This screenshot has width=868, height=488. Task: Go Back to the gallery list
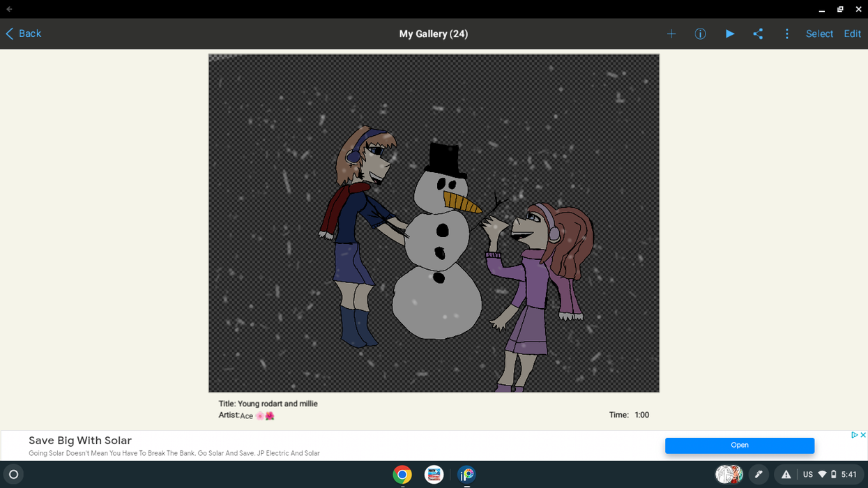[x=24, y=33]
